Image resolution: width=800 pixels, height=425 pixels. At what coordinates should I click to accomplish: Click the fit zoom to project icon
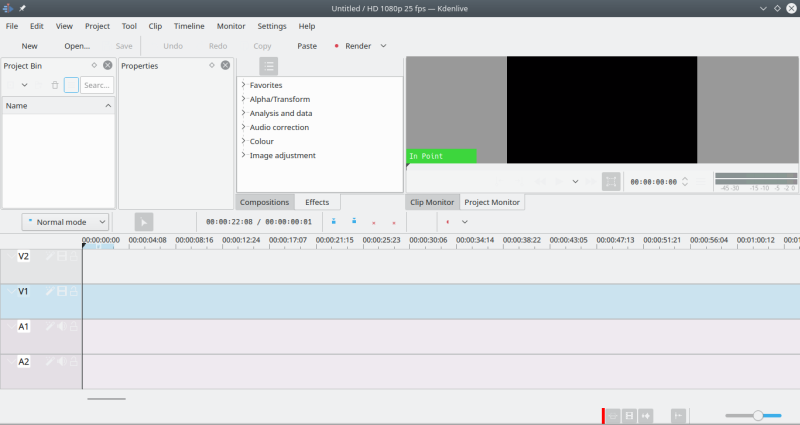coord(678,415)
